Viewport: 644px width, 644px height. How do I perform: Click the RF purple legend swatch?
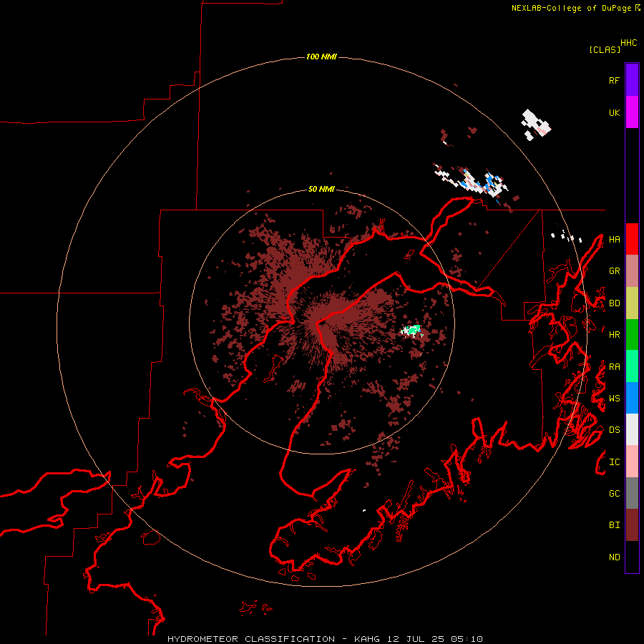(x=632, y=80)
